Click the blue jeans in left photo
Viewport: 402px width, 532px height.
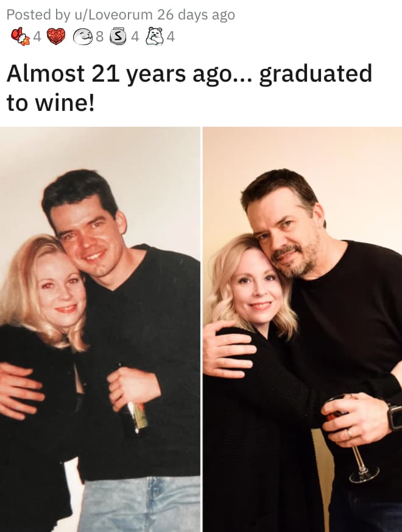pos(141,504)
